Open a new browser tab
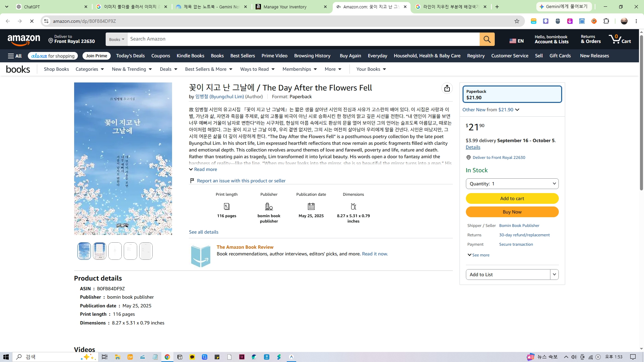The height and width of the screenshot is (362, 644). tap(497, 7)
